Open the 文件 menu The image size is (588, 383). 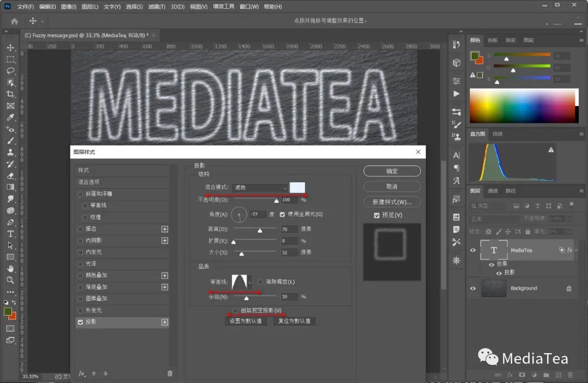pos(26,7)
